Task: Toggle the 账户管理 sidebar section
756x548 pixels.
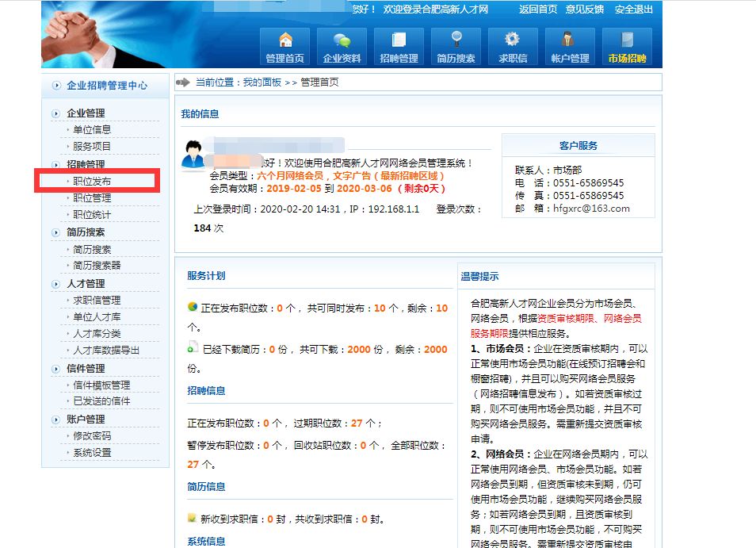Action: click(85, 420)
